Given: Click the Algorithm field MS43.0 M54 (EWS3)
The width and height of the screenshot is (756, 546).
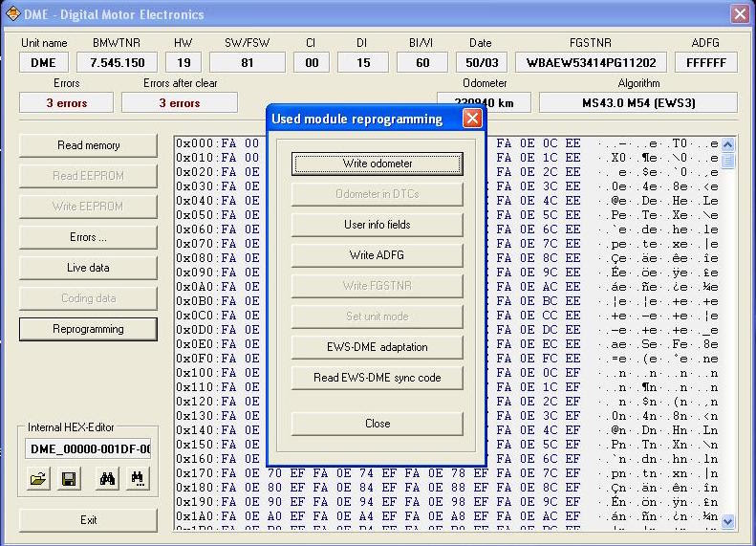Looking at the screenshot, I should [638, 102].
